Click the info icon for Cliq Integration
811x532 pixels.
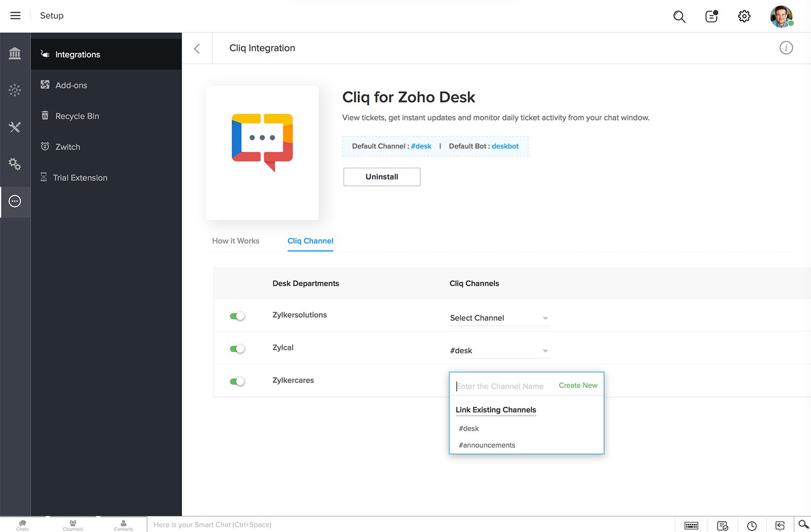click(786, 48)
